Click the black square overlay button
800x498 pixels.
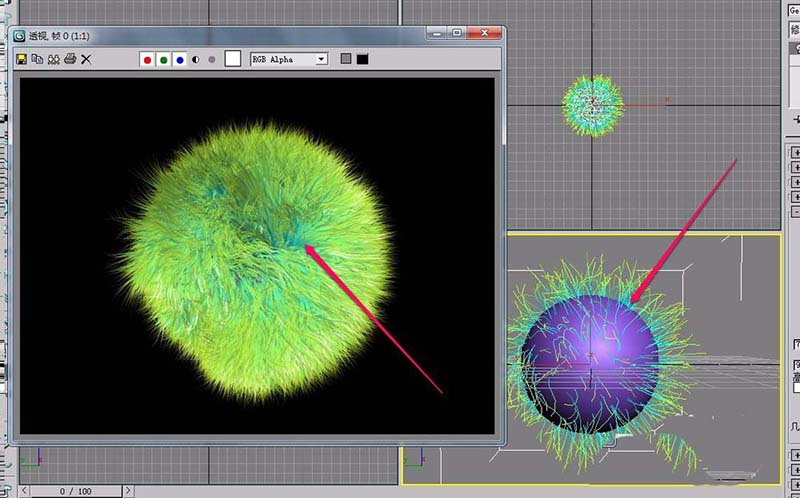click(x=362, y=60)
